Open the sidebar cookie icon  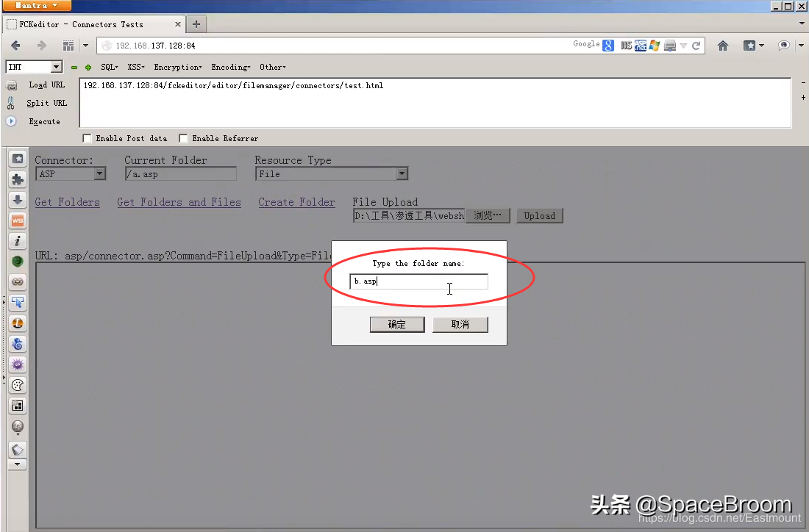[18, 385]
